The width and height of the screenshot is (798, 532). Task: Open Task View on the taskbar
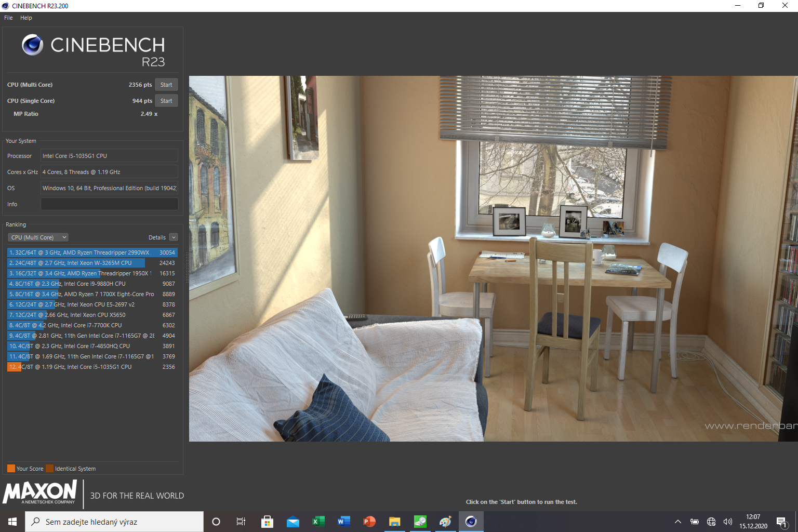[241, 522]
